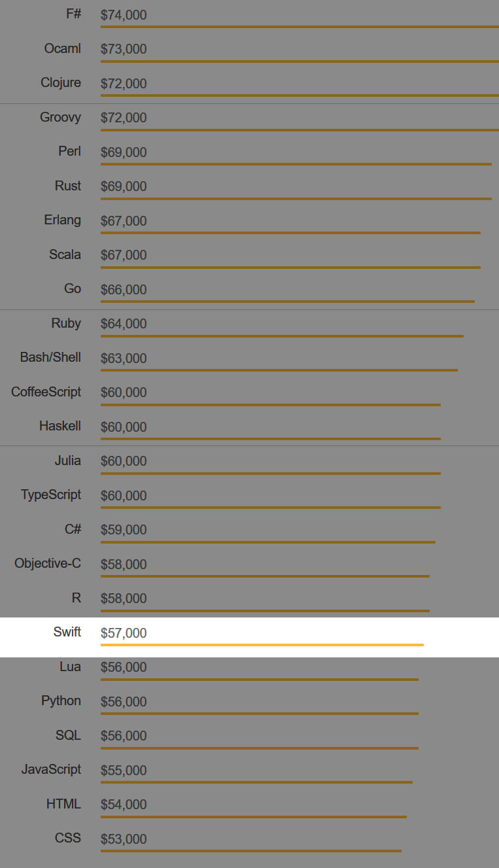Select the Perl salary bar
The width and height of the screenshot is (499, 868).
coord(296,164)
